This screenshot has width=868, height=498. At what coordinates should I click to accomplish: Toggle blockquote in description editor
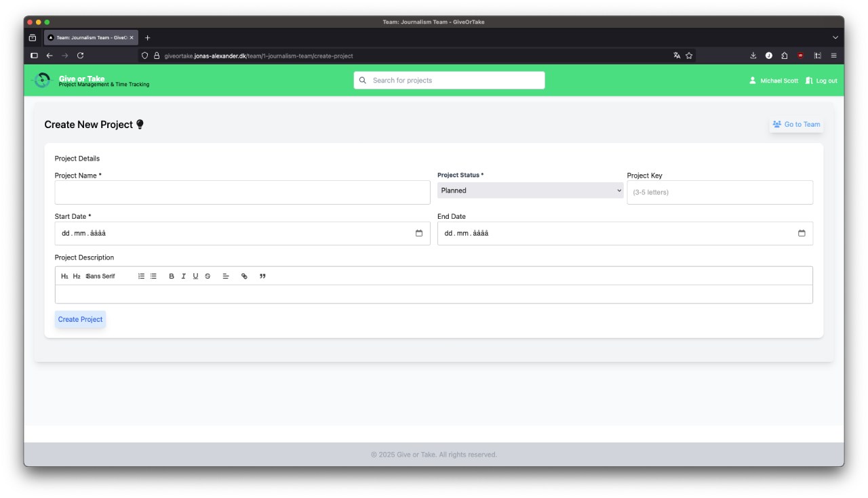tap(262, 276)
